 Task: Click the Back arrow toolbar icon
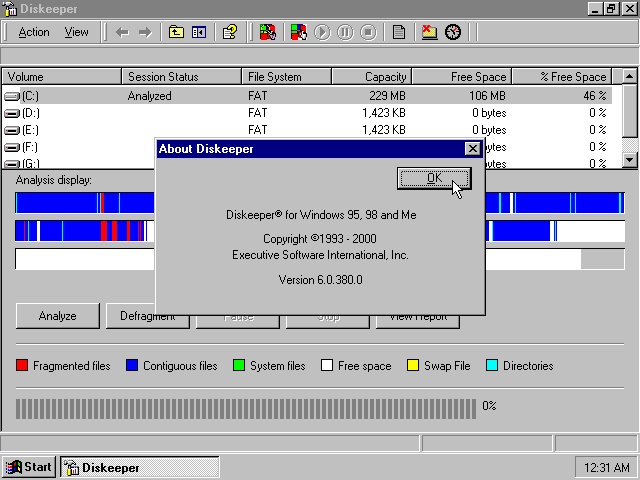click(x=122, y=32)
